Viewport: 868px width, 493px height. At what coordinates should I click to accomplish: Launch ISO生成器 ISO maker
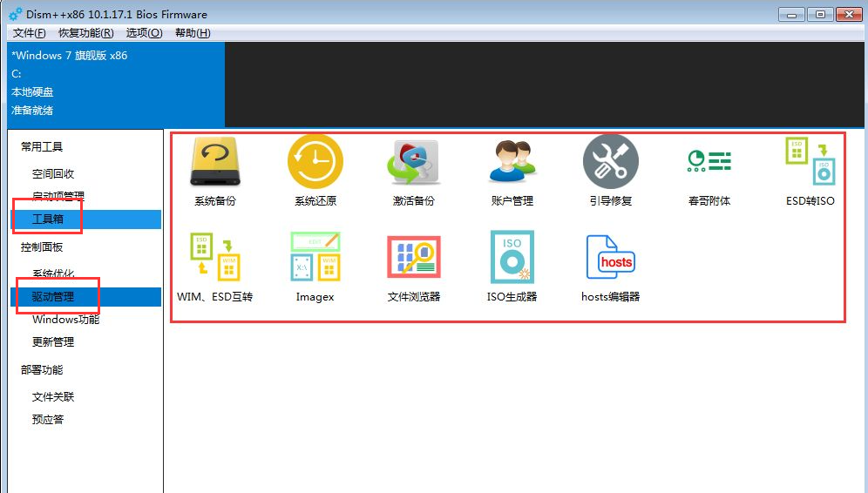click(512, 267)
